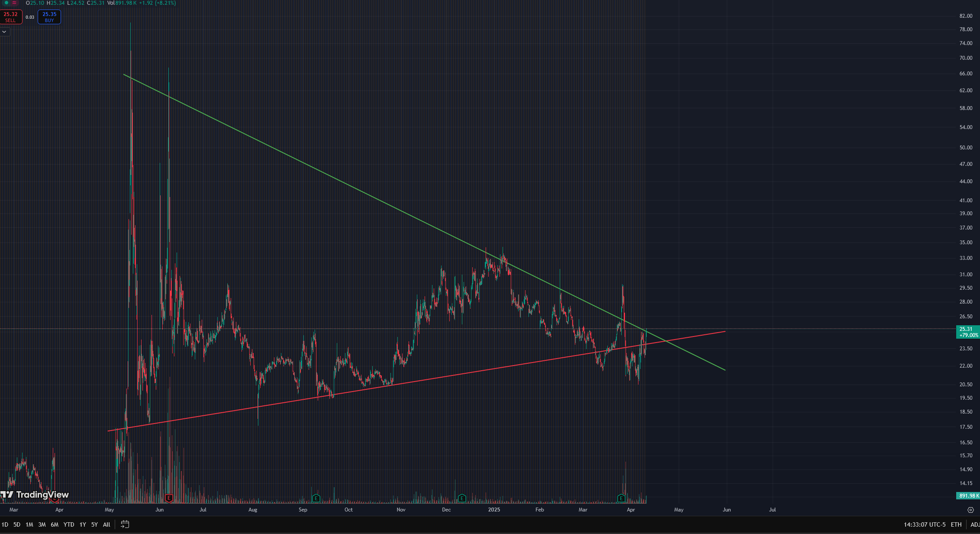Viewport: 980px width, 534px height.
Task: Click the red earnings marker near Jun
Action: click(169, 498)
